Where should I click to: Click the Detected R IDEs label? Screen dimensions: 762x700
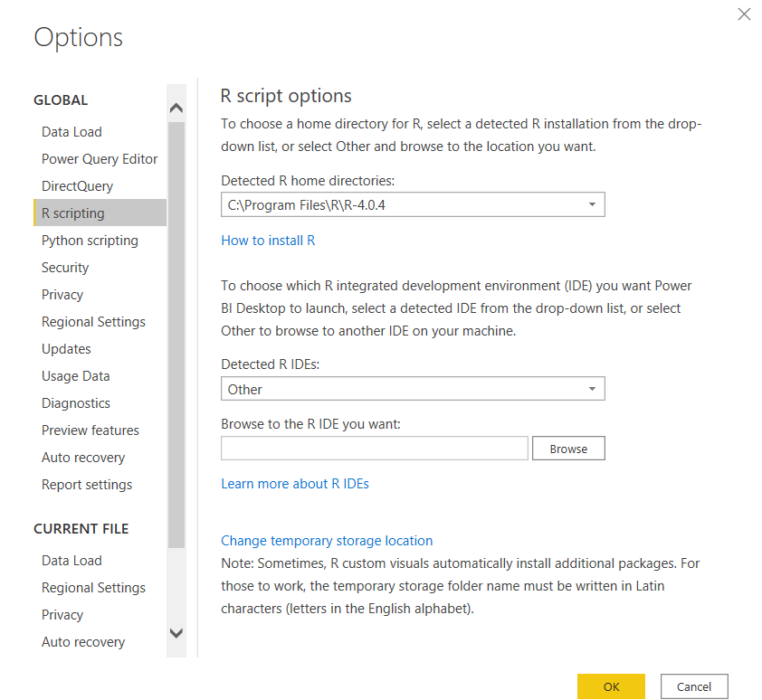[x=271, y=364]
